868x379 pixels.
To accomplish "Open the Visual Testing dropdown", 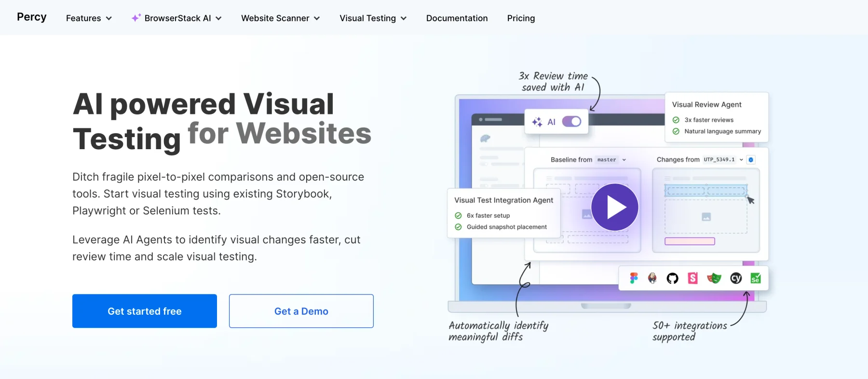I will click(373, 18).
